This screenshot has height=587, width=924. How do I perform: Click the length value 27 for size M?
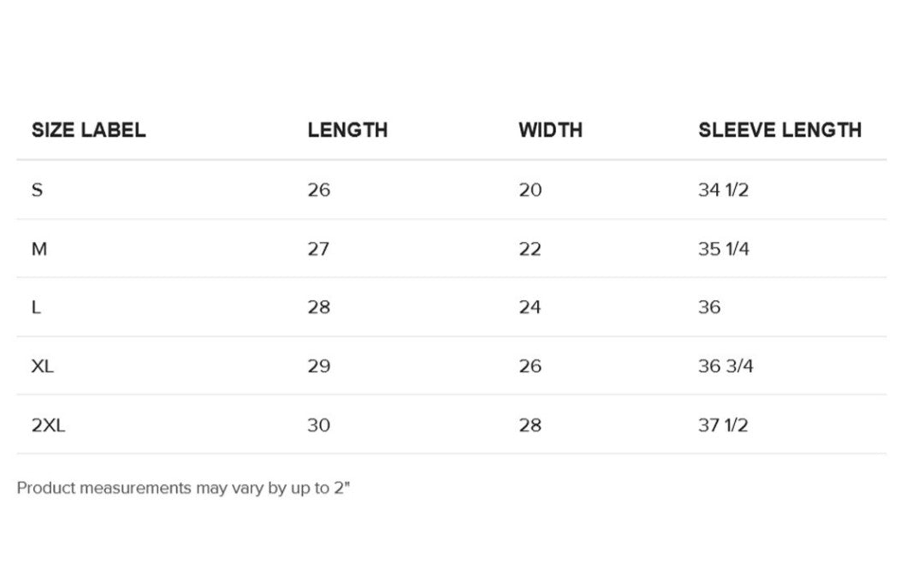point(318,249)
